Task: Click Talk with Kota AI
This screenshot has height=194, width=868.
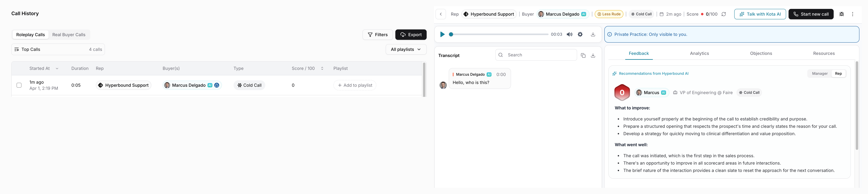Action: pyautogui.click(x=760, y=14)
